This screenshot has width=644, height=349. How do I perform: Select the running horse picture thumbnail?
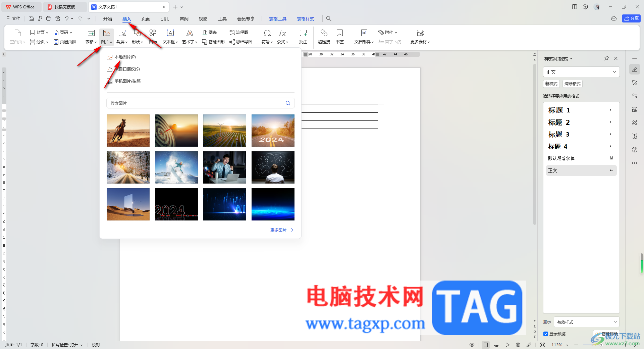coord(128,131)
